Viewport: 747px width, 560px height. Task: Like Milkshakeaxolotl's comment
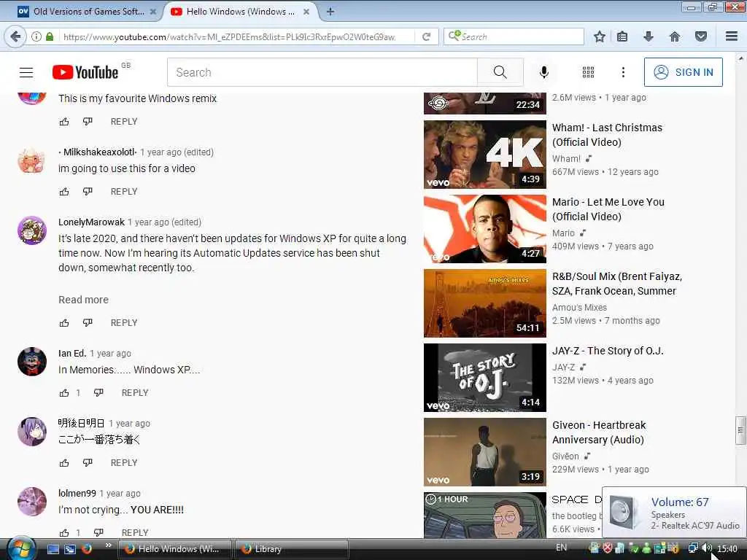(x=64, y=192)
